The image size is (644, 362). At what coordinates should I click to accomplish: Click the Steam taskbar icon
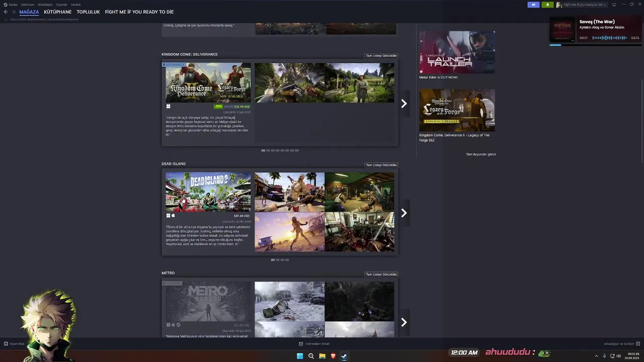tap(344, 356)
